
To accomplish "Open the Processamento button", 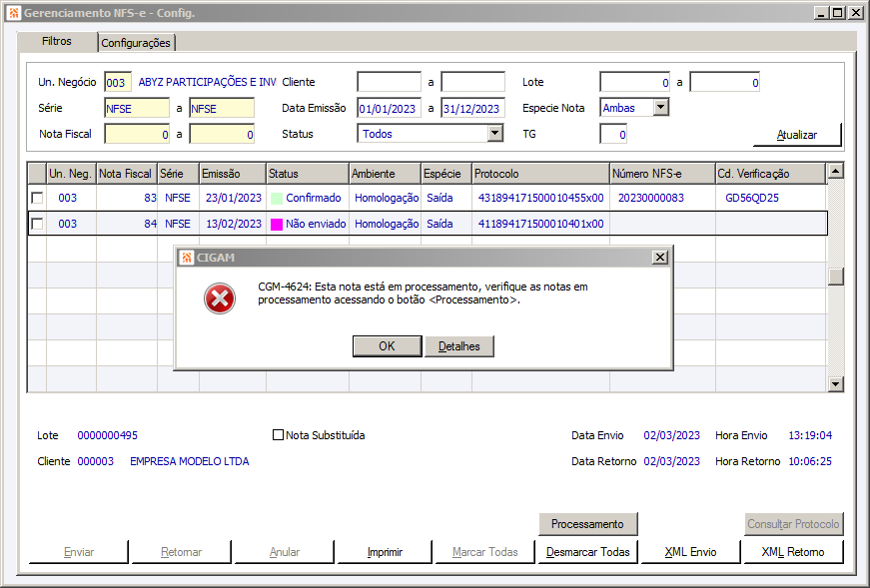I will tap(587, 524).
